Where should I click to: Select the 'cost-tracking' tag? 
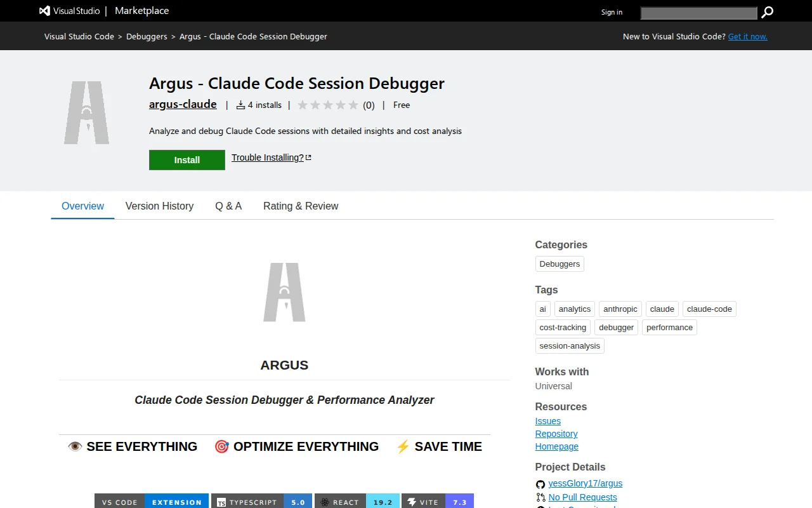(x=563, y=327)
